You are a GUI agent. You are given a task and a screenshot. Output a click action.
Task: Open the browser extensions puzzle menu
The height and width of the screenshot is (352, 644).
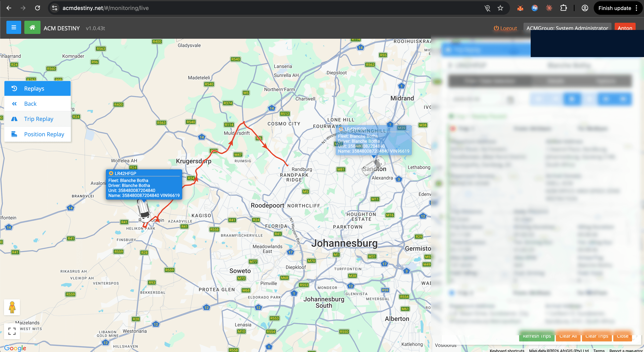(563, 8)
